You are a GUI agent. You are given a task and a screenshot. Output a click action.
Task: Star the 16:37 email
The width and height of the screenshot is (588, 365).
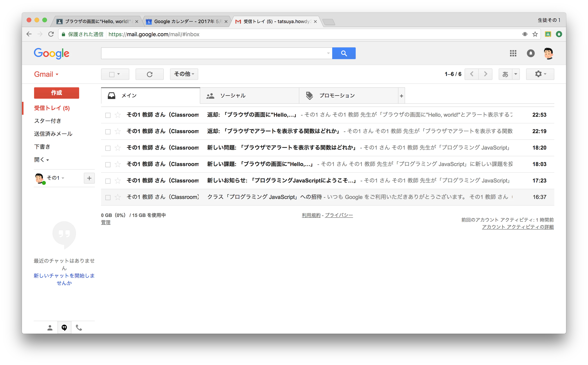[118, 197]
